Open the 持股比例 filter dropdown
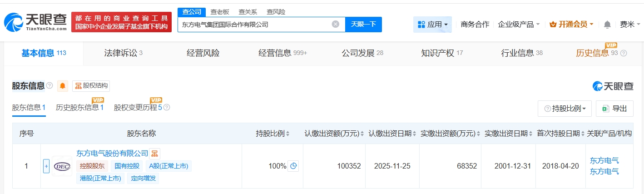Screen dimensions: 644x194 click(x=565, y=109)
